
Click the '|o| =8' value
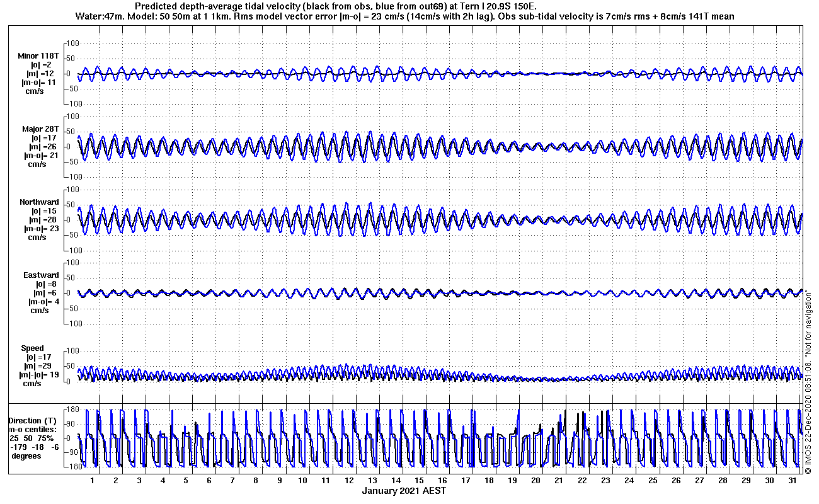45,284
